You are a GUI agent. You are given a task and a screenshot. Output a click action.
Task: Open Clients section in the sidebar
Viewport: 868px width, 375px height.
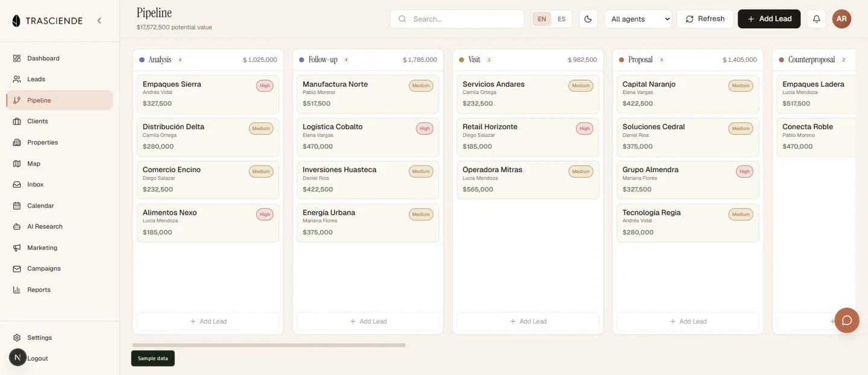coord(60,121)
